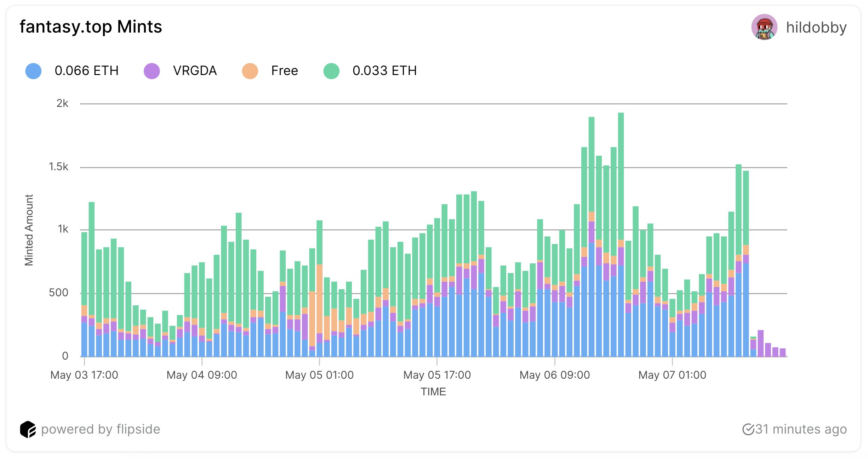Open the powered by flipside link
This screenshot has height=458, width=868.
point(101,429)
